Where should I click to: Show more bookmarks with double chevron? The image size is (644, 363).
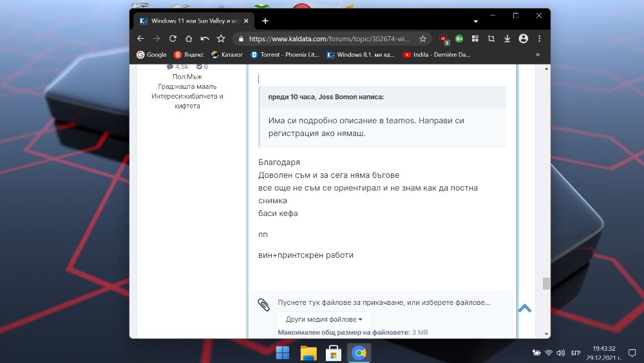[538, 55]
